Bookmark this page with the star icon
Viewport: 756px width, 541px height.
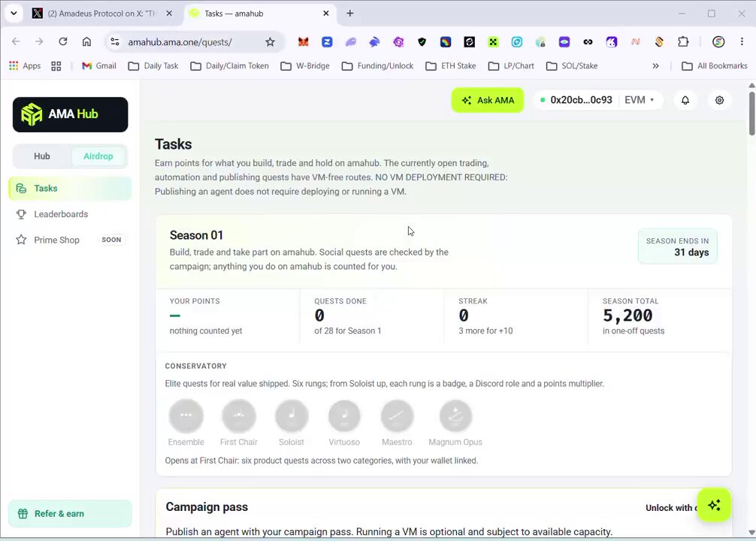270,42
